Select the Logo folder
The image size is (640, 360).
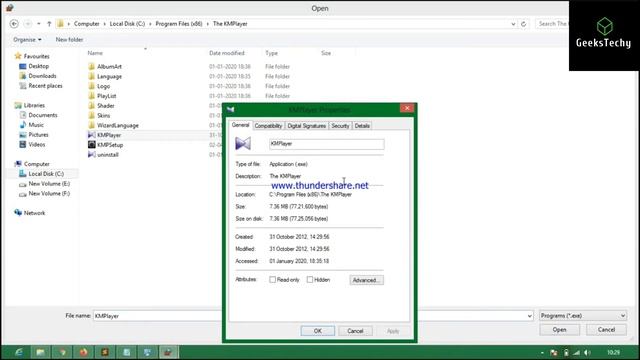pyautogui.click(x=103, y=86)
